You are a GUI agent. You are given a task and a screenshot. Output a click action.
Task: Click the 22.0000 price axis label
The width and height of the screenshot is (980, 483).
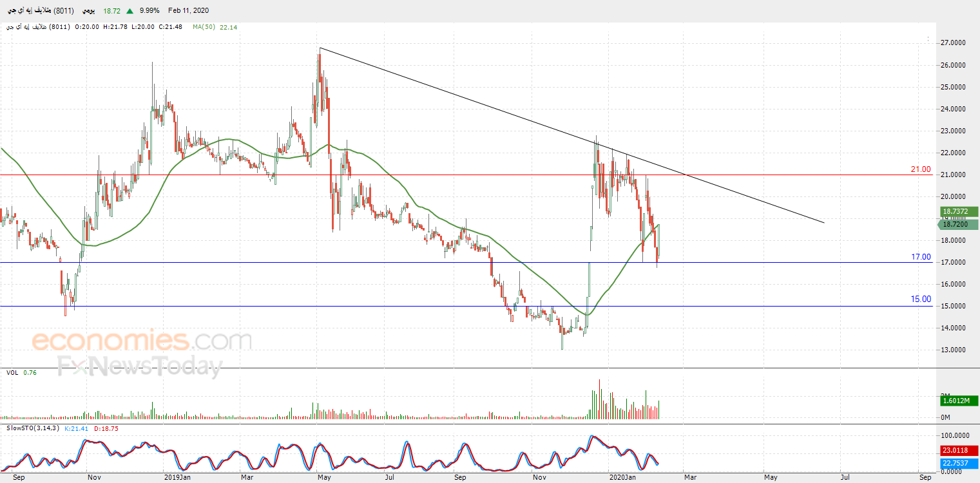pyautogui.click(x=954, y=153)
